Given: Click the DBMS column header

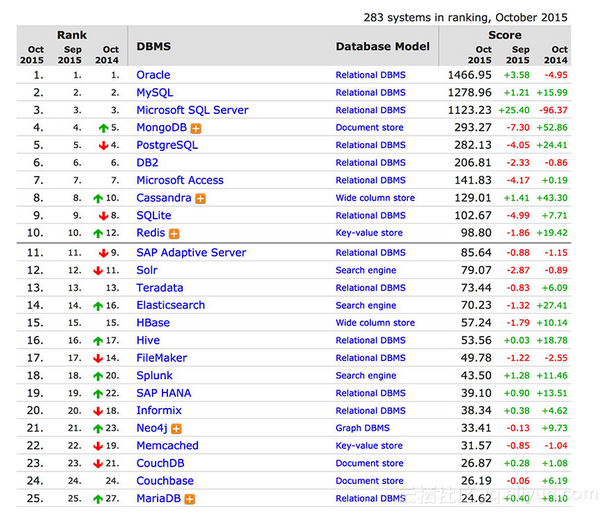Looking at the screenshot, I should pyautogui.click(x=153, y=47).
